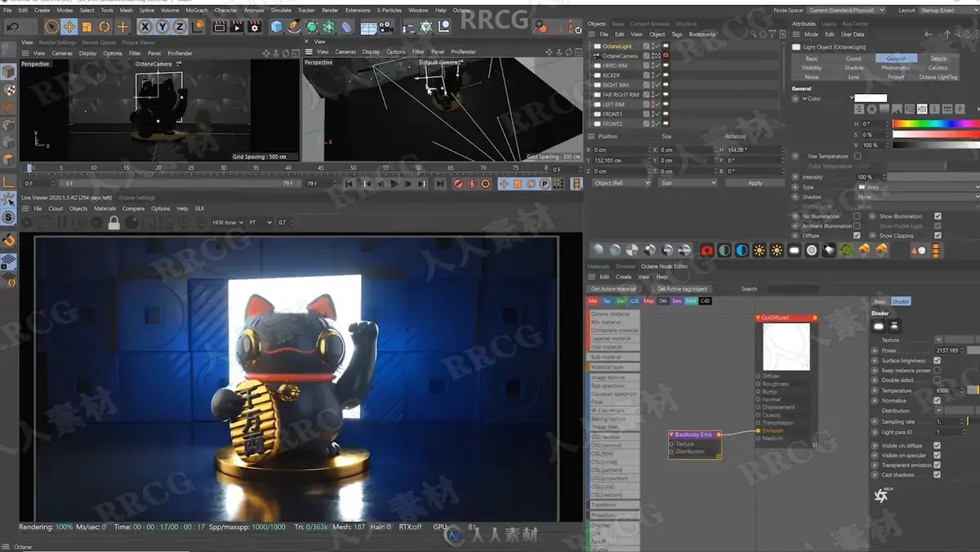Toggle Visible on specular checkbox
This screenshot has width=980, height=552.
pyautogui.click(x=937, y=455)
